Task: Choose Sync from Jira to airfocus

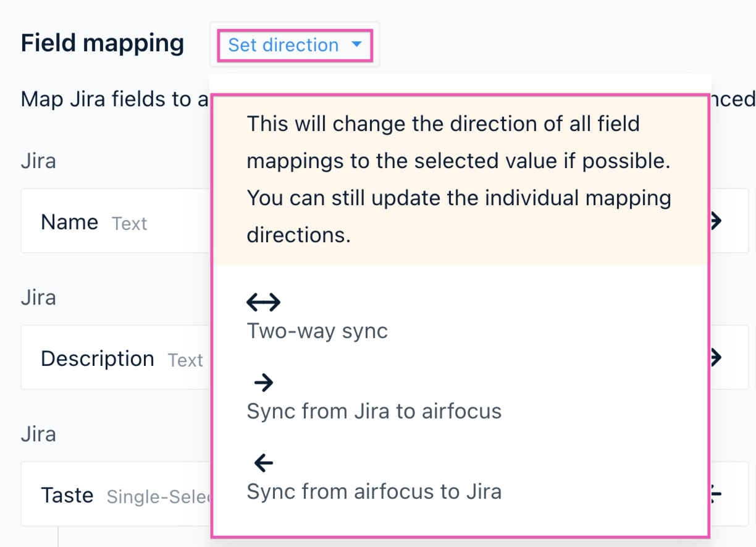Action: point(374,397)
